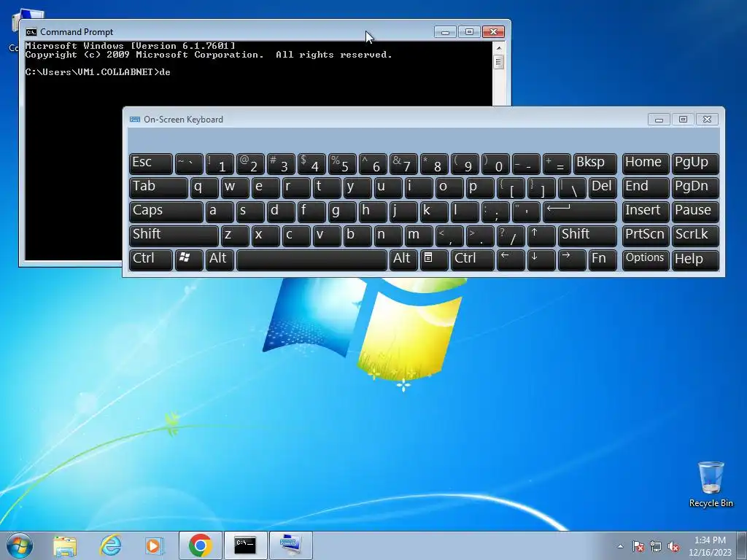
Task: Click the down arrow key
Action: [x=541, y=260]
